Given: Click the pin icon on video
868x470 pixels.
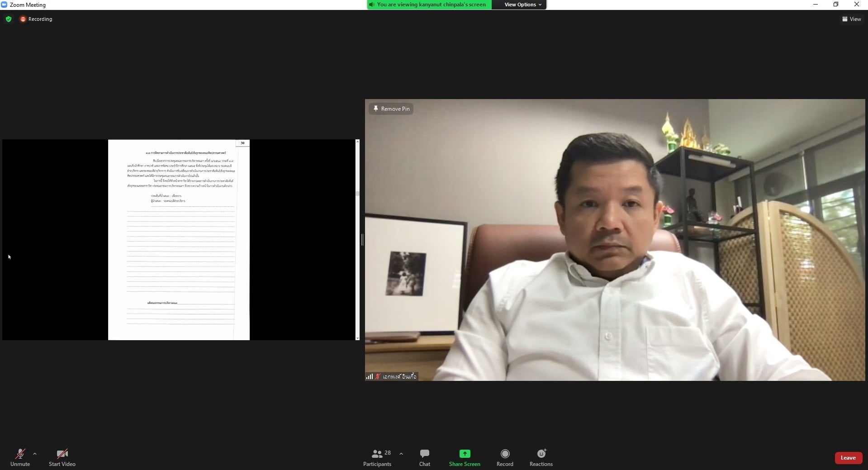Looking at the screenshot, I should click(x=375, y=109).
